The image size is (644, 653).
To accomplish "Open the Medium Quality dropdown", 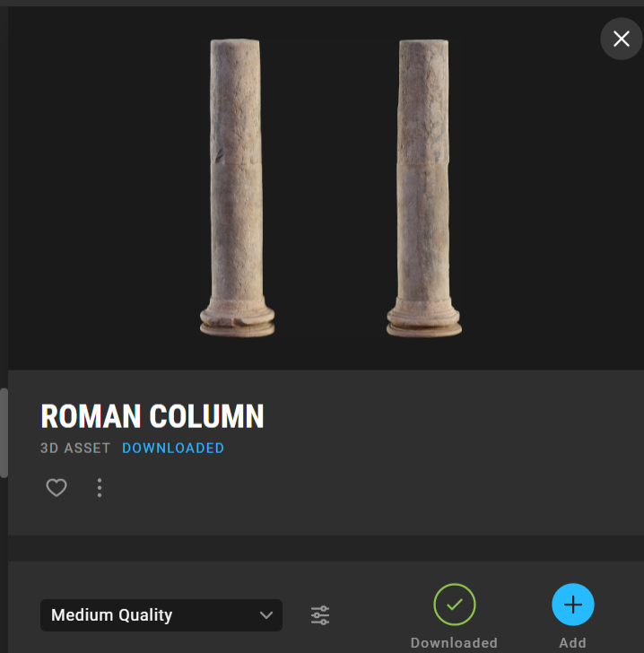I will pos(161,615).
